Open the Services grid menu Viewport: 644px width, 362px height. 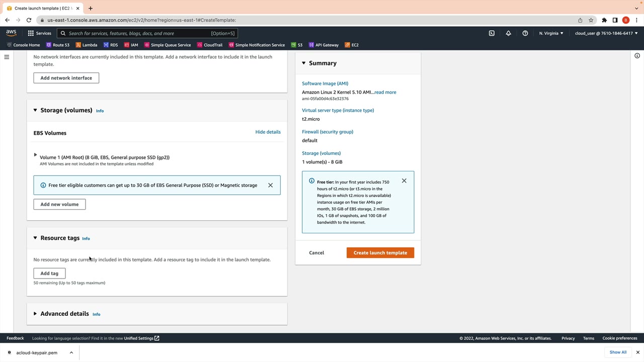tap(39, 33)
